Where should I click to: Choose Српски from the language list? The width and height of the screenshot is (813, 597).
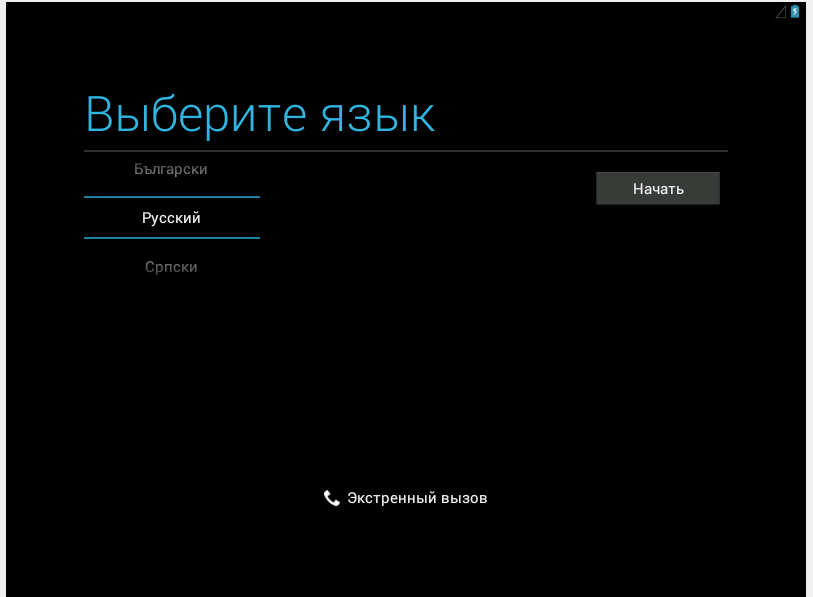(171, 267)
